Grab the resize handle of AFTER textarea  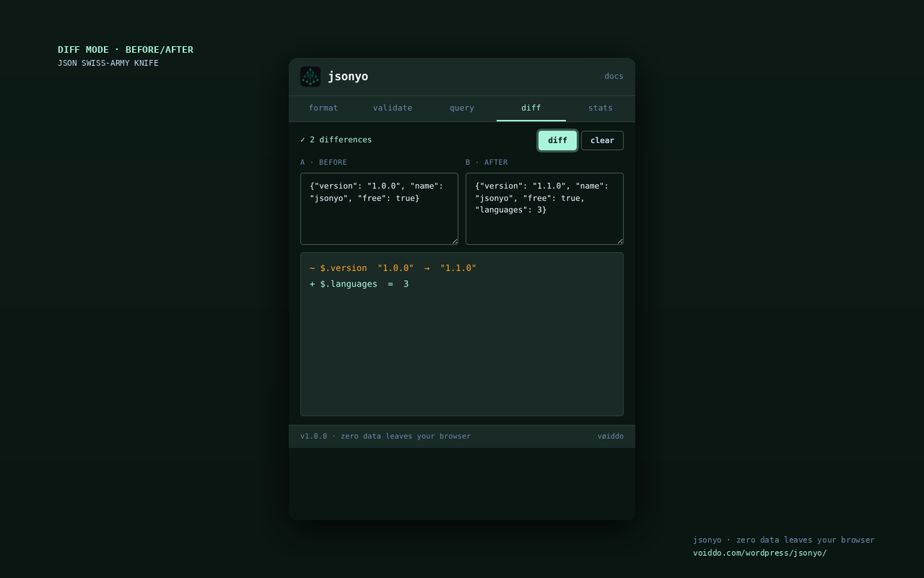coord(619,241)
